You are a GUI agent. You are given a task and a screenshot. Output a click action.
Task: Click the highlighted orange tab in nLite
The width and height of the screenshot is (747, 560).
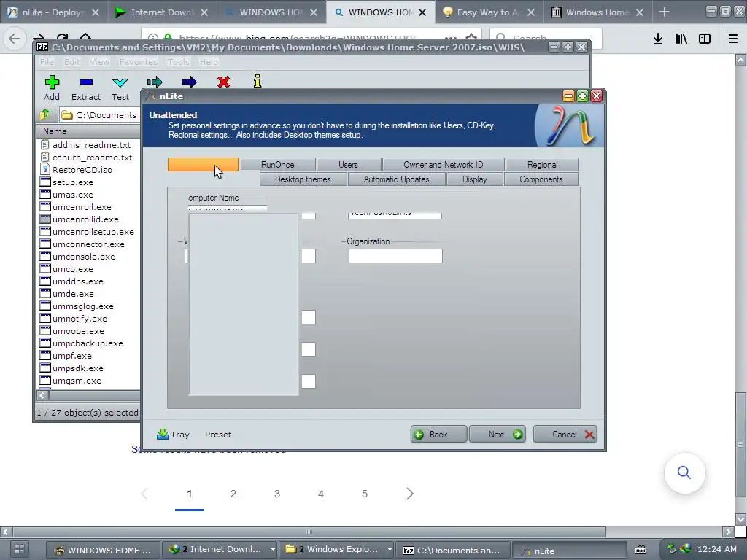(203, 164)
